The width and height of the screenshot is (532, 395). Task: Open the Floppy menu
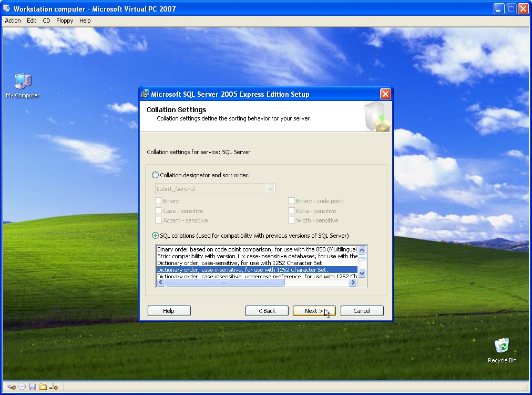click(65, 21)
